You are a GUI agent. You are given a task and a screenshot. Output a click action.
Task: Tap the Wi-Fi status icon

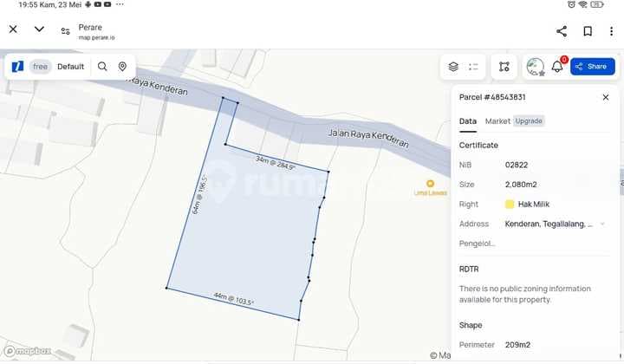click(x=583, y=4)
